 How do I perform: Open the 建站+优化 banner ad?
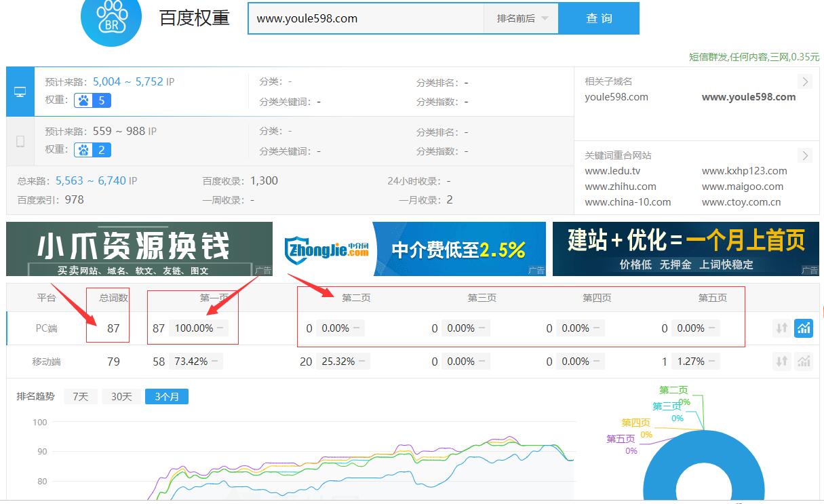(686, 249)
